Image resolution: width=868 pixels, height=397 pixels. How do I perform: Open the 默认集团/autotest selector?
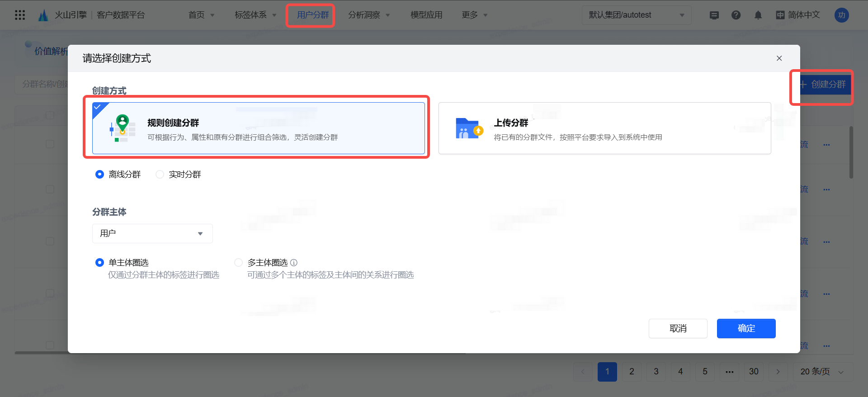tap(637, 15)
